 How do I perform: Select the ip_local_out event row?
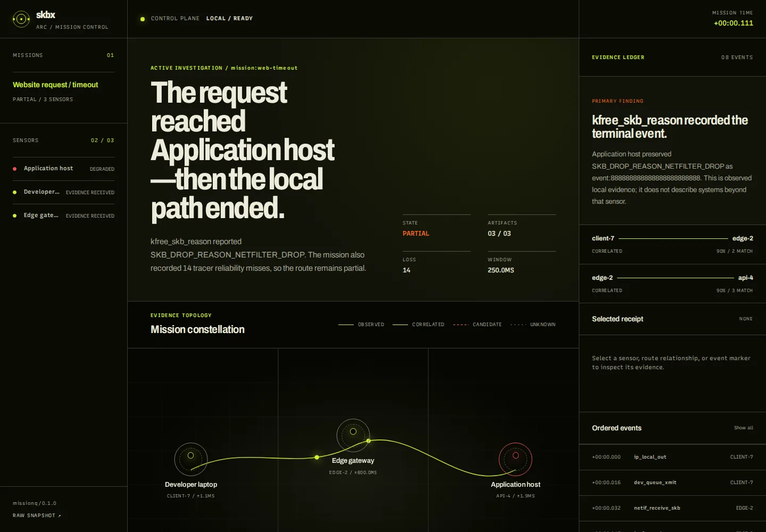(672, 457)
